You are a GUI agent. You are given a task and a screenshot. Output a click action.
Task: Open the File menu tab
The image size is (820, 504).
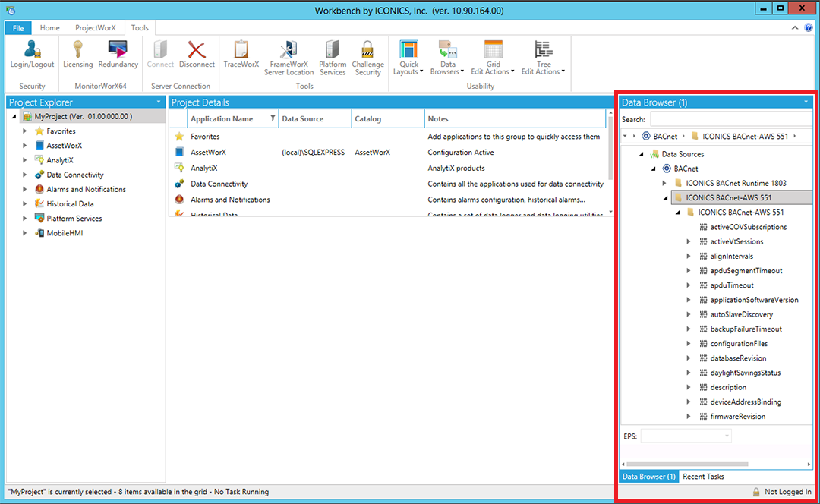17,28
